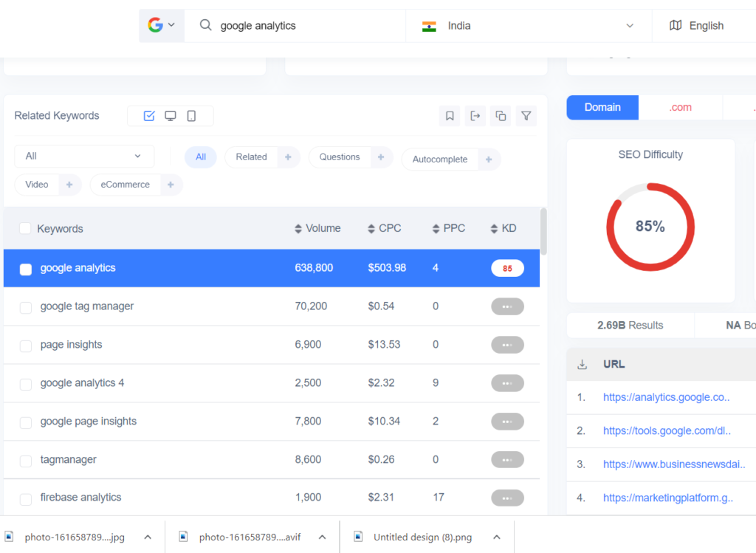Open the marketingplatform.g.. link
Image resolution: width=756 pixels, height=553 pixels.
[x=668, y=498]
